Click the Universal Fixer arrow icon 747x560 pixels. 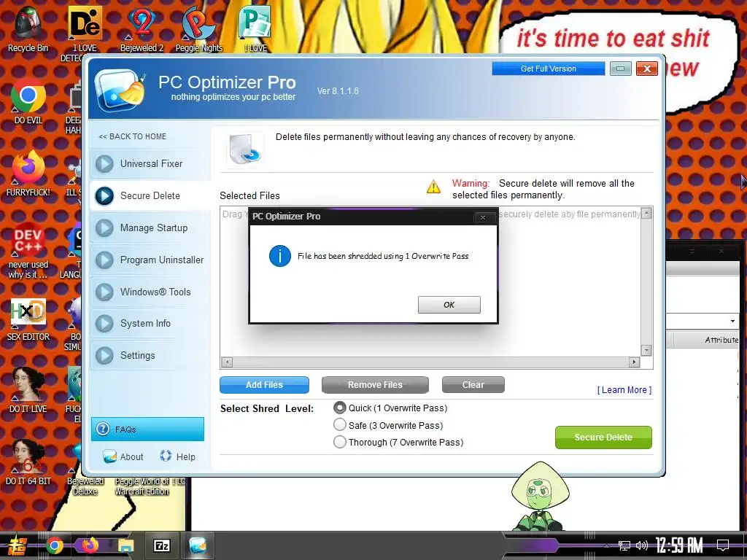coord(104,164)
